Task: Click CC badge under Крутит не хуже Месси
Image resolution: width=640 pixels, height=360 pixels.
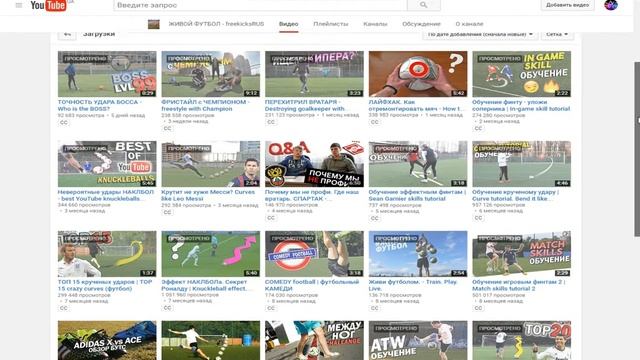Action: pyautogui.click(x=167, y=212)
